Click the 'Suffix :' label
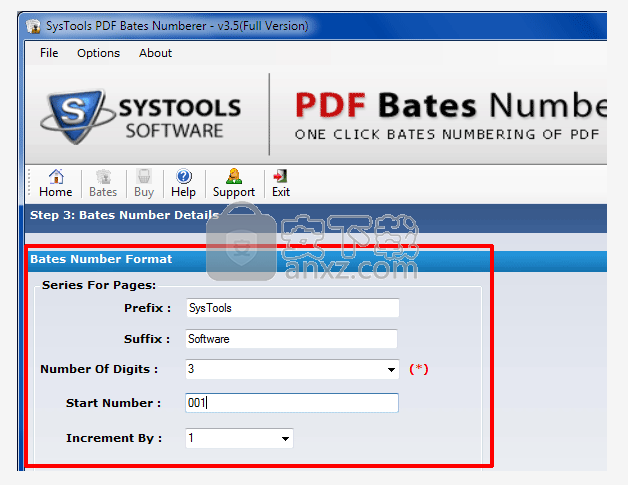The height and width of the screenshot is (485, 628). pyautogui.click(x=147, y=339)
